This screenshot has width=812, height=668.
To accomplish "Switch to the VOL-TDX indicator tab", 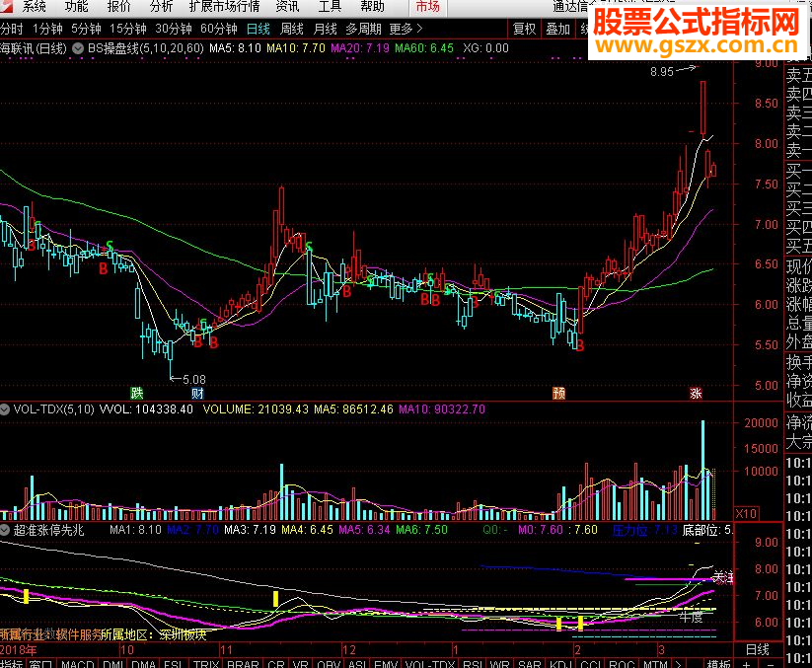I will click(x=430, y=664).
